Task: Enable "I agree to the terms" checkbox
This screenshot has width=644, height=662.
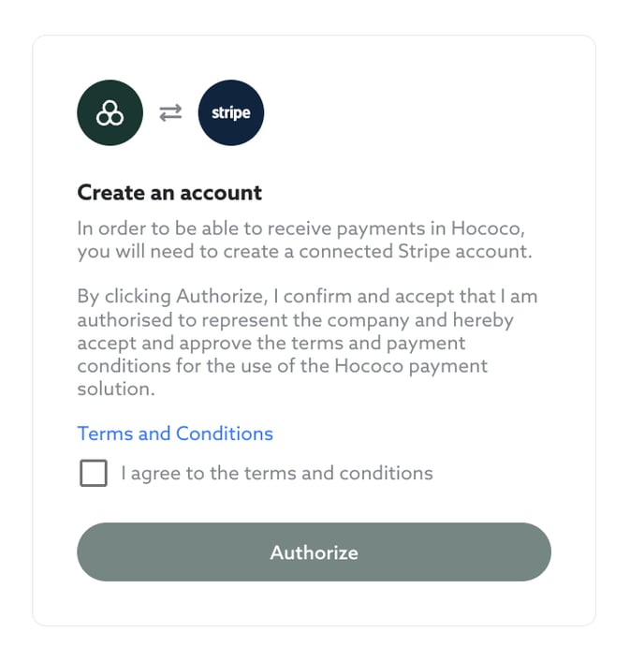Action: (x=94, y=474)
